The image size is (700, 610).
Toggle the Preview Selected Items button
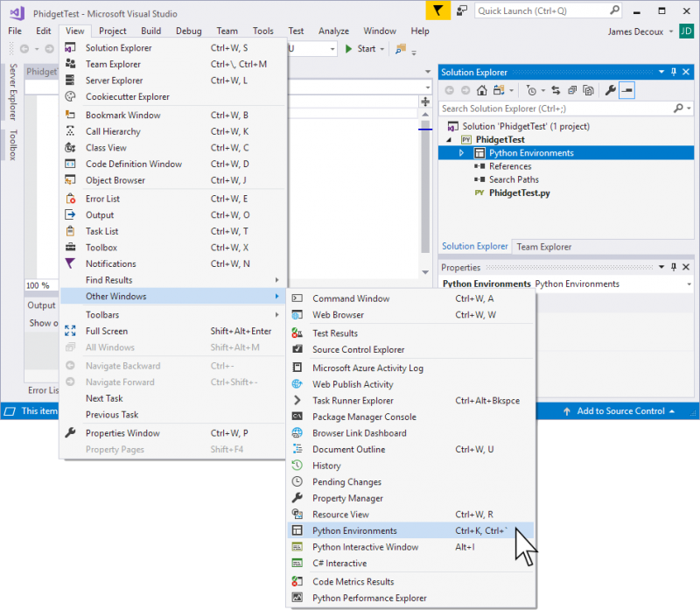(x=626, y=90)
